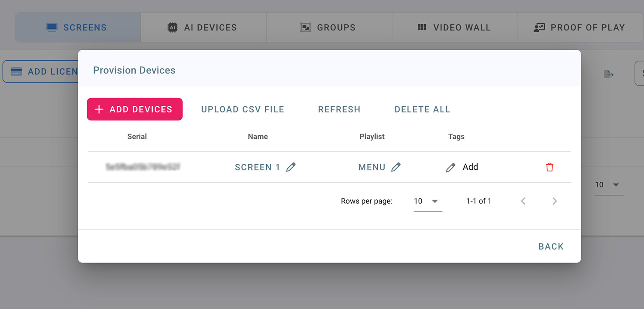This screenshot has width=644, height=309.
Task: Click the card icon on the ADD LICENSE button
Action: tap(16, 71)
